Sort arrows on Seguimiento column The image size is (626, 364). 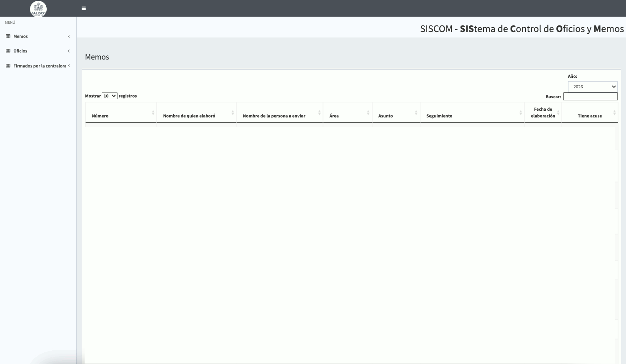[x=521, y=113]
